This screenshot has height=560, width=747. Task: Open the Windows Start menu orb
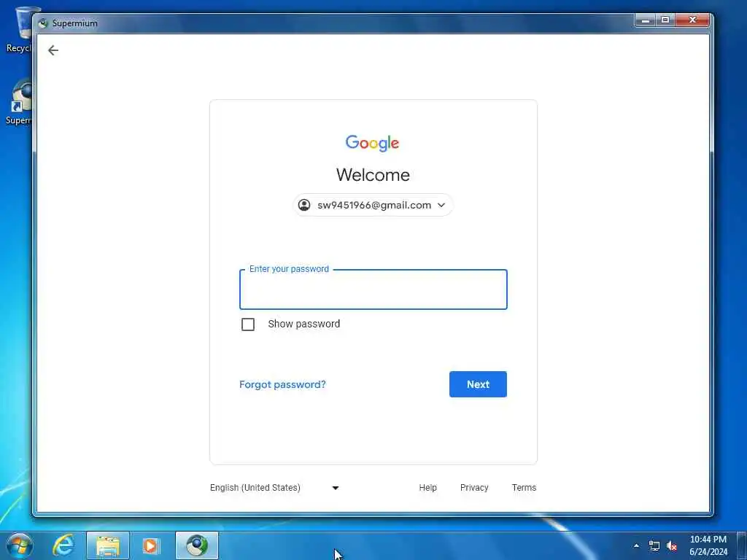point(20,545)
